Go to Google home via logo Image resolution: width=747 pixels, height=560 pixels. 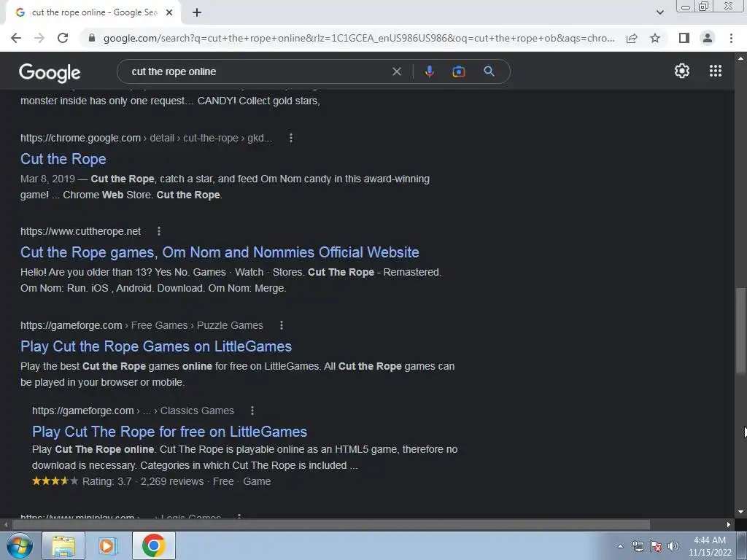[x=50, y=72]
